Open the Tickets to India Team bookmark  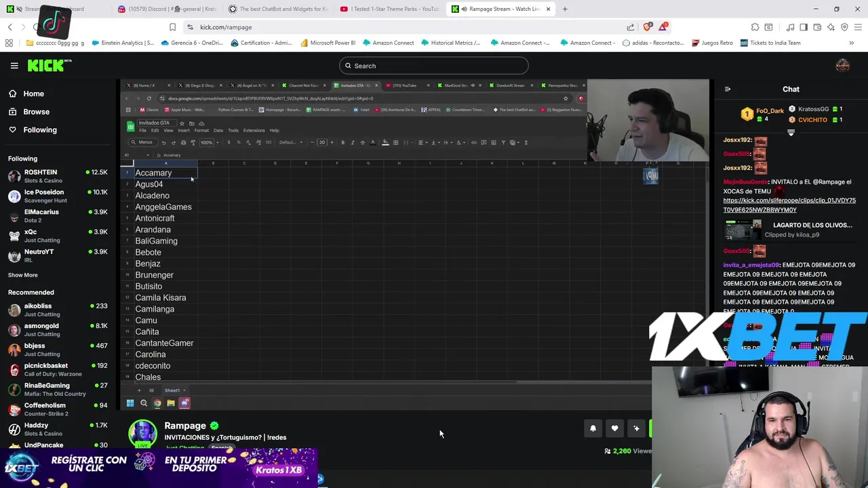click(x=770, y=43)
